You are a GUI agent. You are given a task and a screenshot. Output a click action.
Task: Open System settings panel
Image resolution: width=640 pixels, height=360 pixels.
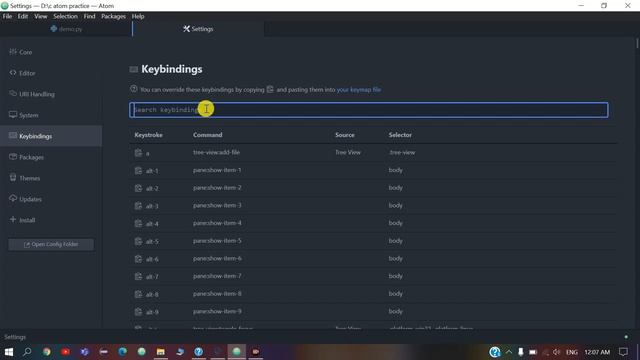pos(51,115)
